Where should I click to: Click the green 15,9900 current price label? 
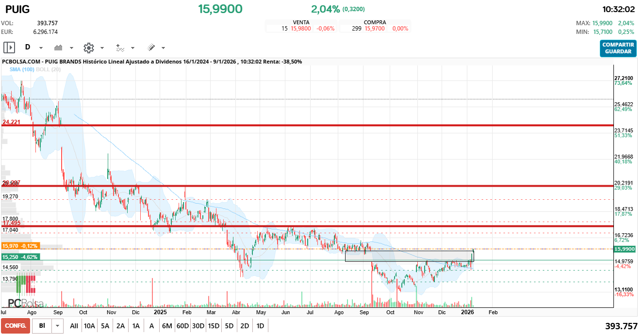coord(625,249)
